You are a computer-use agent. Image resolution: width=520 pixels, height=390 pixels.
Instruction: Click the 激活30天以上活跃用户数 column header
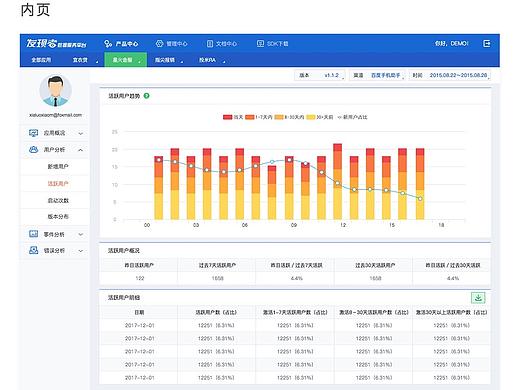451,312
